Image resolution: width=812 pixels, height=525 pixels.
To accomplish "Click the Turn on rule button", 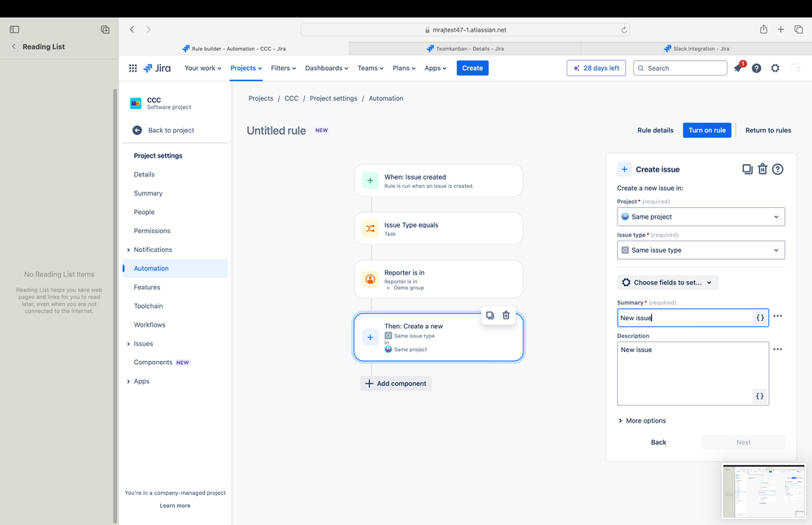I will 707,130.
